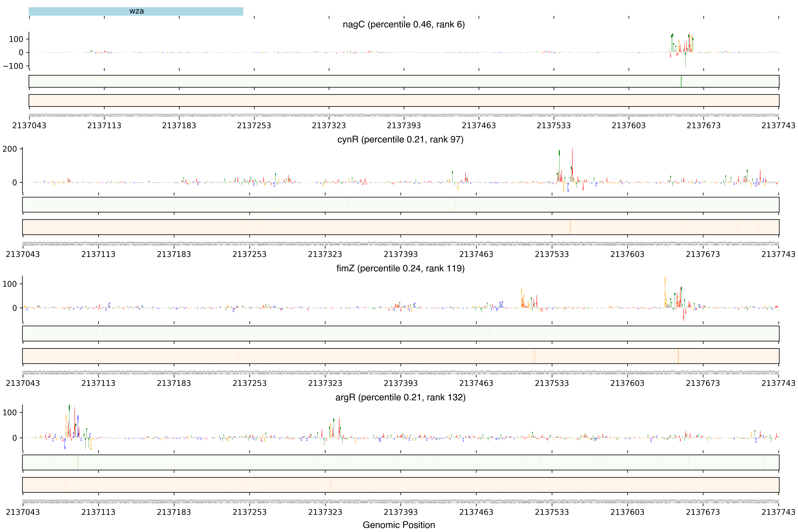Click the 2137673 tick label under nagC
This screenshot has width=798, height=532.
click(703, 126)
